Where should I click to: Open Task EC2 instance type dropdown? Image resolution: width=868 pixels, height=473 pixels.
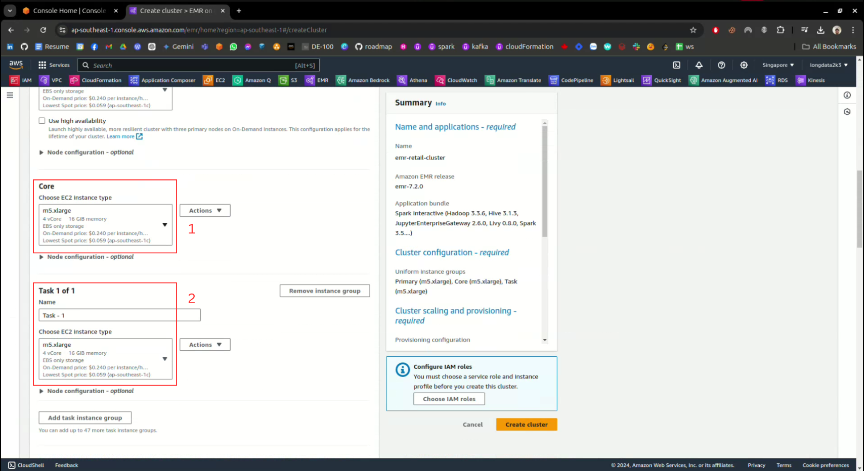click(x=105, y=359)
